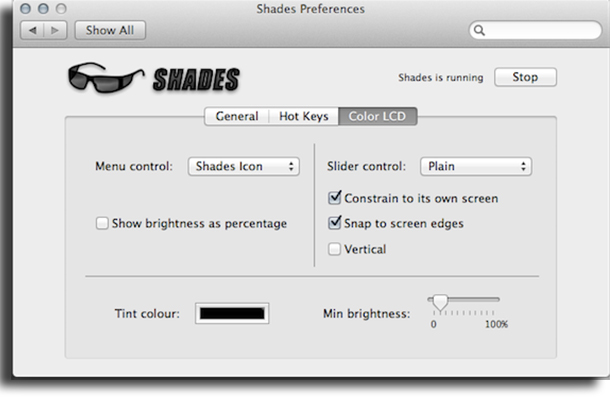Click the 'Menu control:' label
610x401 pixels.
pos(134,166)
